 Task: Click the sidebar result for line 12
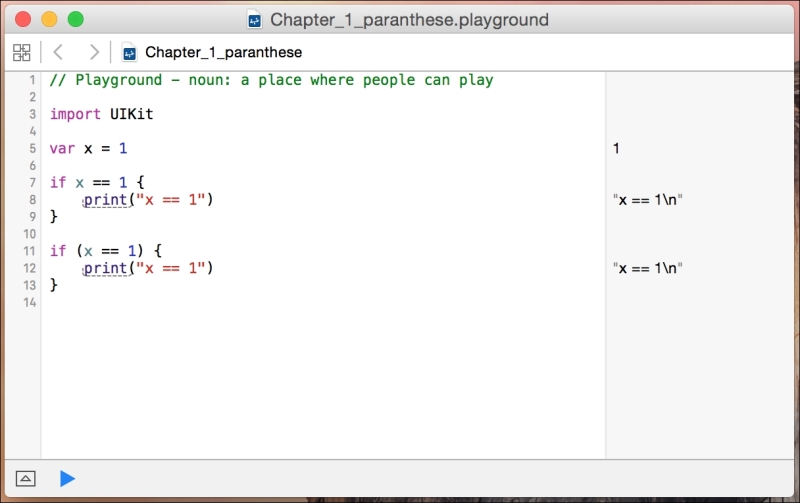point(647,268)
